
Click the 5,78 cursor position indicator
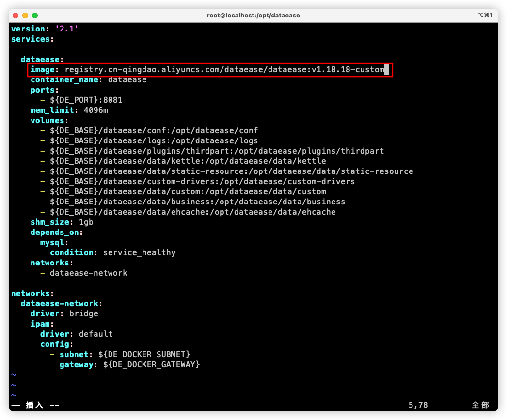tap(418, 405)
